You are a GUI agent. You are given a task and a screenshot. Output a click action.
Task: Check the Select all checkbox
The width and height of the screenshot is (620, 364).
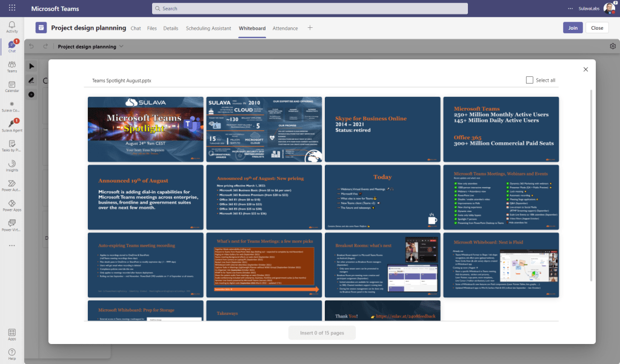pos(530,80)
